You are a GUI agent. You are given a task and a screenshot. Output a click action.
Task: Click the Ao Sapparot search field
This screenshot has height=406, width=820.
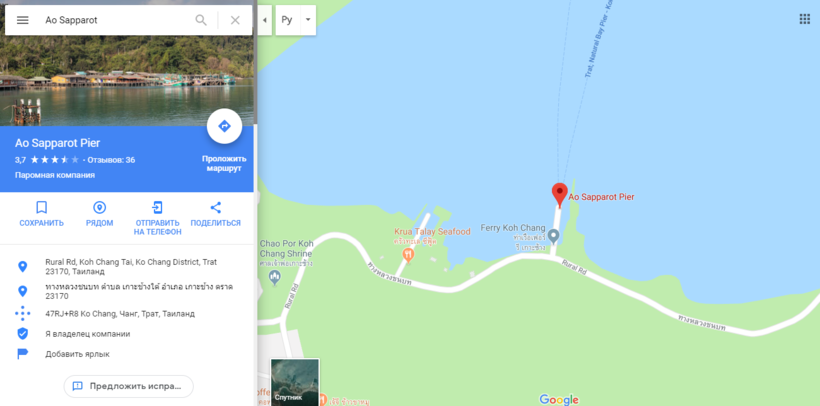(x=115, y=20)
